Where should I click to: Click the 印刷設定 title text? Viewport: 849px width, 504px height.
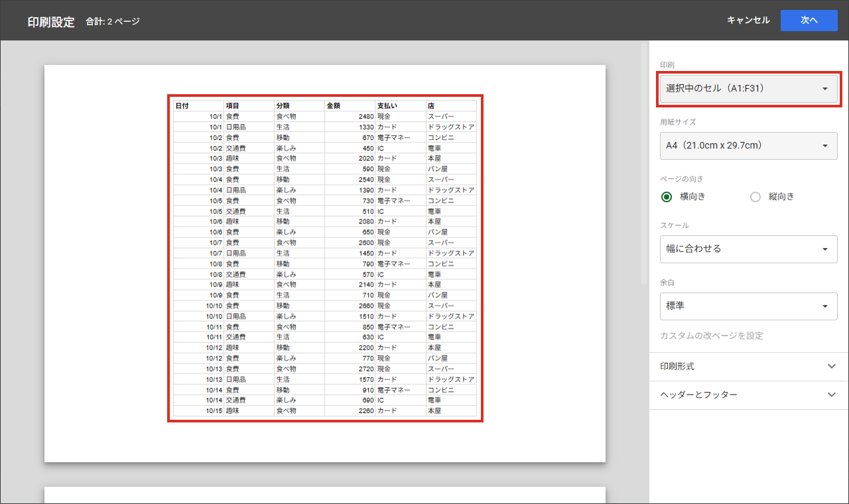(51, 21)
